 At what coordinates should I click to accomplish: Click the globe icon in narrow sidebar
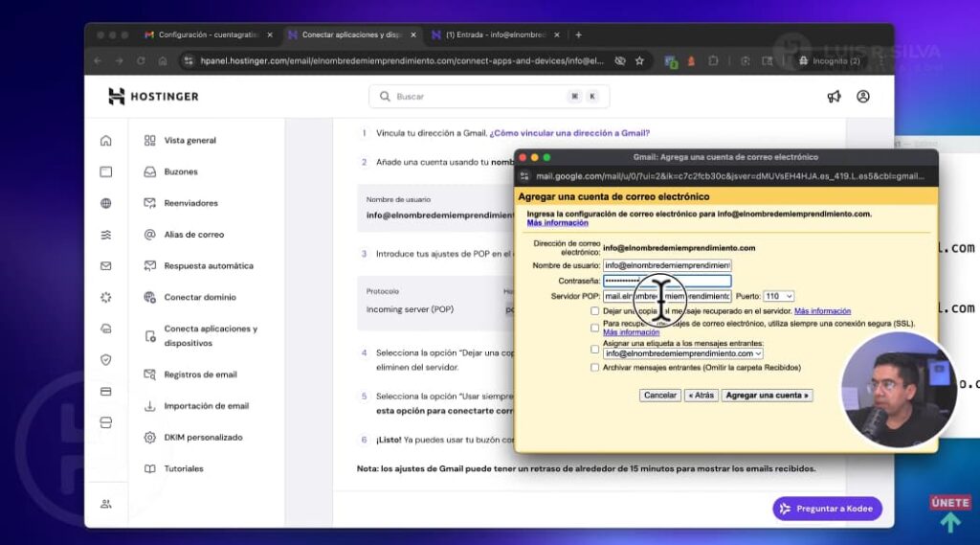tap(105, 203)
